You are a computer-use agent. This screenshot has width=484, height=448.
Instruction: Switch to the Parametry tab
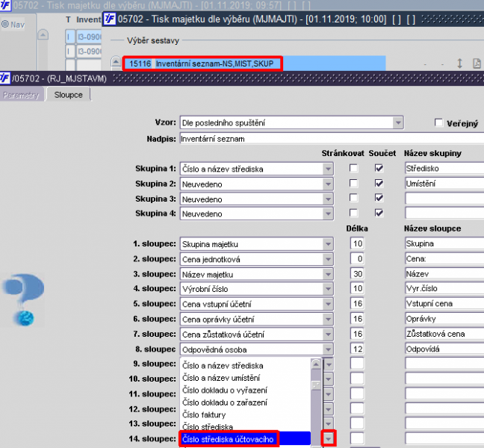tap(21, 95)
